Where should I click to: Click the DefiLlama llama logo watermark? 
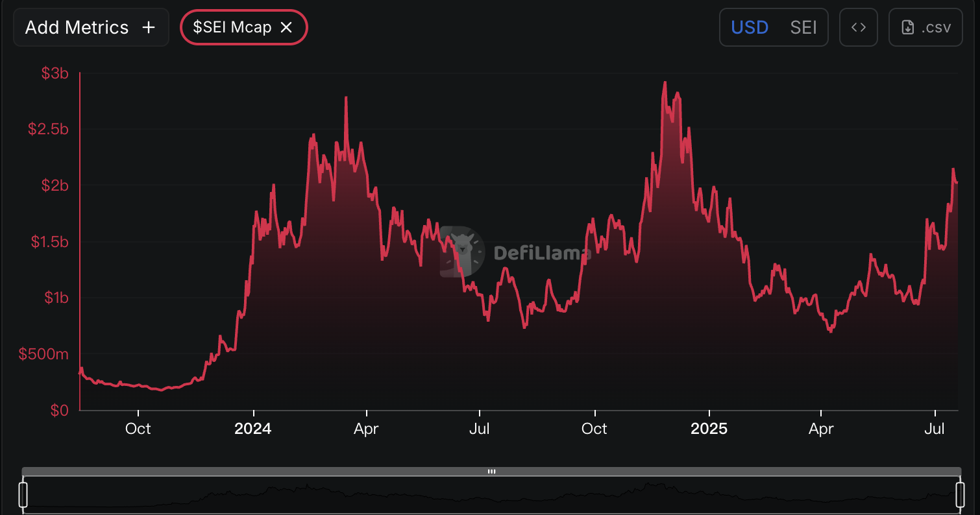coord(462,252)
